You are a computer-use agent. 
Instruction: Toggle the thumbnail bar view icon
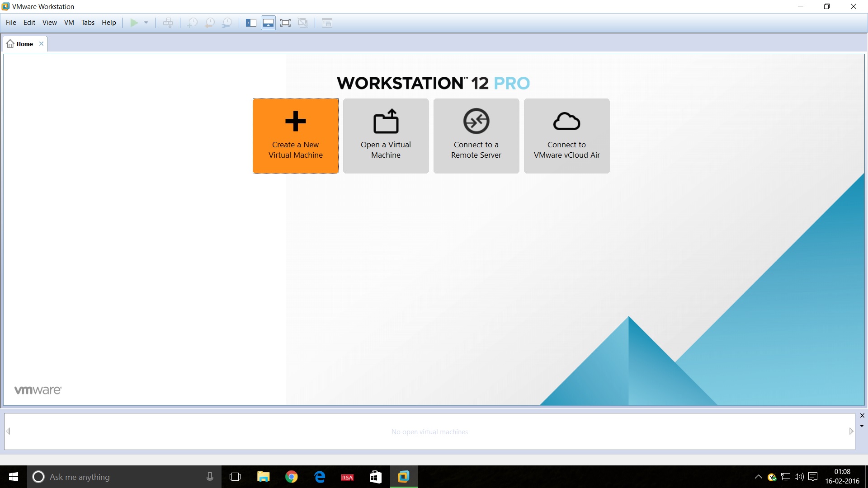[x=268, y=23]
